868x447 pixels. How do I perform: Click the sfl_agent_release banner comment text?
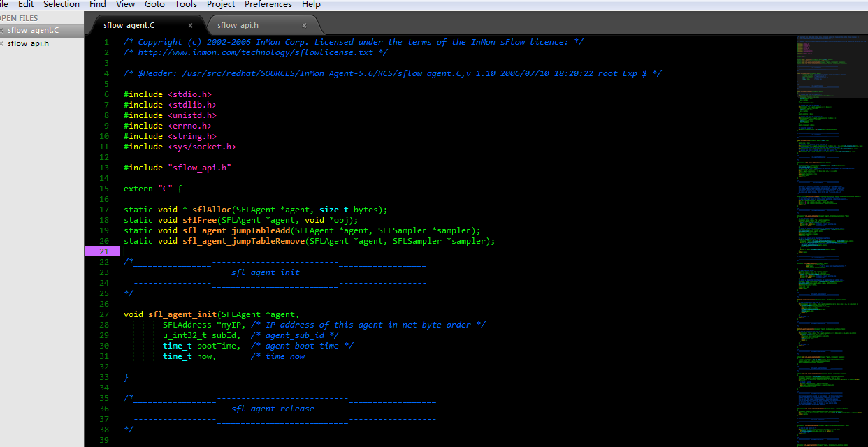(273, 409)
